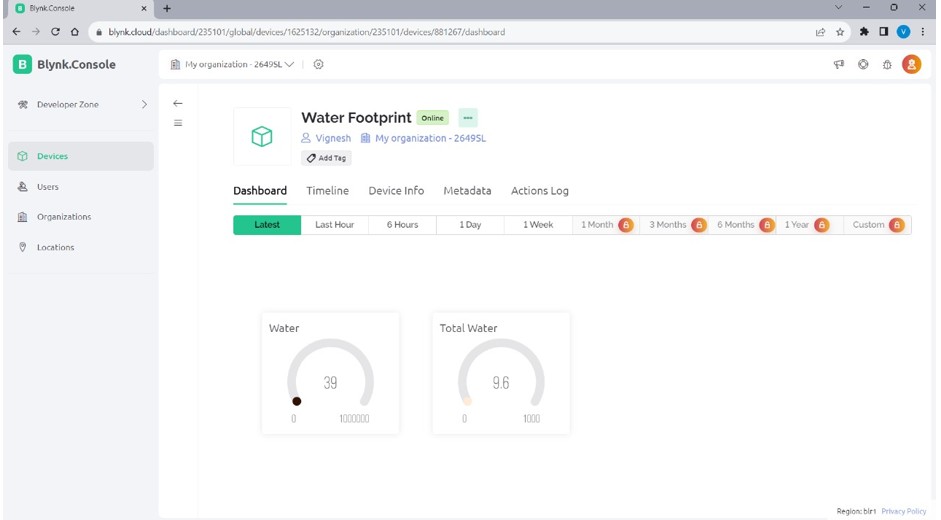
Task: Click the orange user avatar icon
Action: pyautogui.click(x=911, y=65)
